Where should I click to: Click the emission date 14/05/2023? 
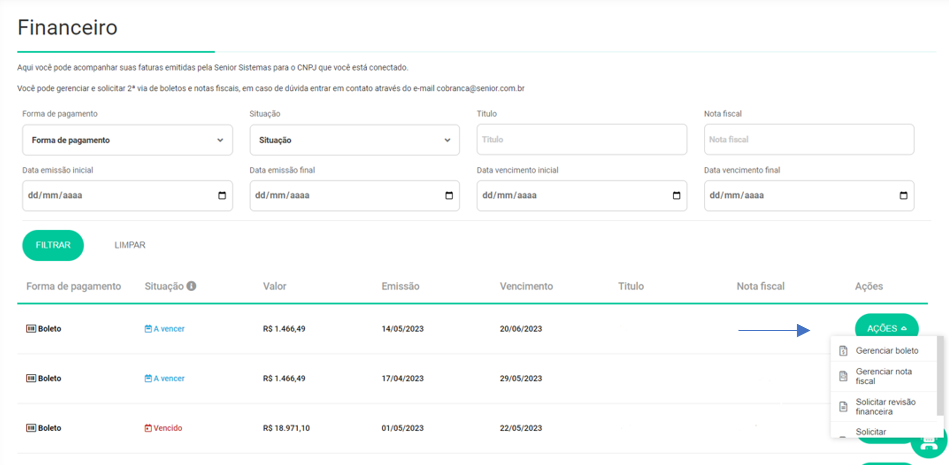[x=402, y=329]
